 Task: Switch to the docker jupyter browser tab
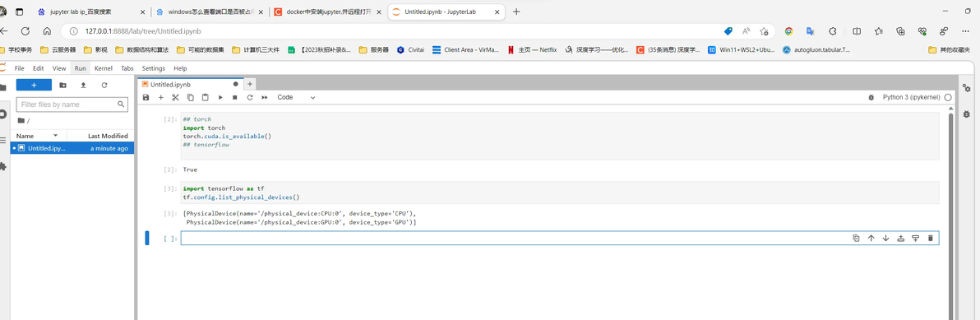click(x=328, y=12)
